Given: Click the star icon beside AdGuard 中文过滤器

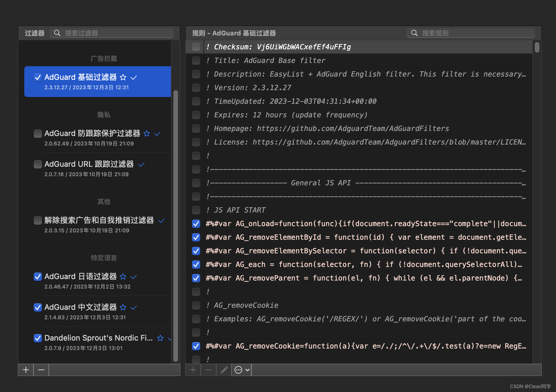Looking at the screenshot, I should (x=123, y=307).
